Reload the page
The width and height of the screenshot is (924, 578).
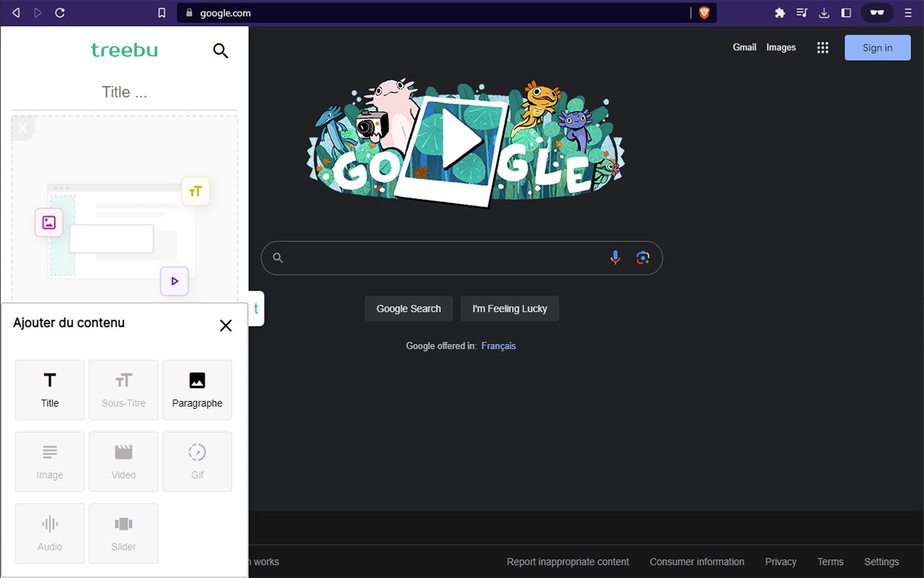pos(60,12)
